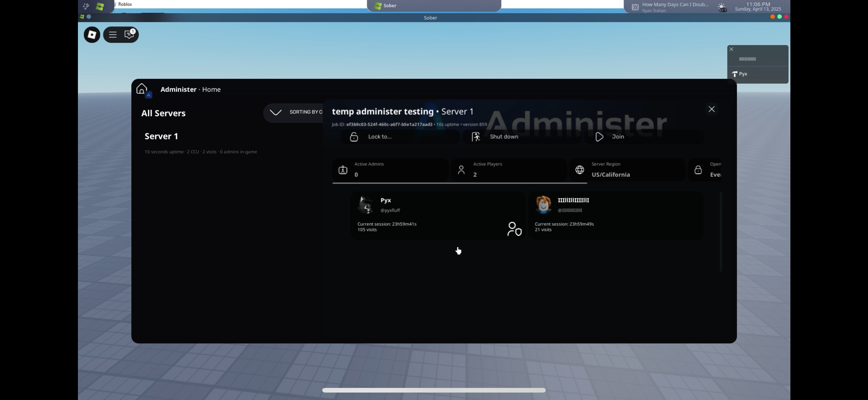Click the @pyxfluff username
Screen dimensions: 868x400
coord(390,211)
